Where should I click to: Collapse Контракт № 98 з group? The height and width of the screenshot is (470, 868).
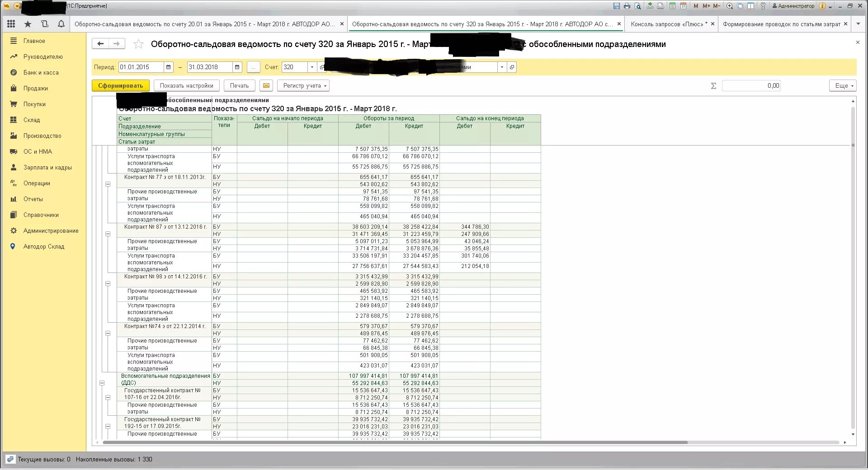click(108, 284)
